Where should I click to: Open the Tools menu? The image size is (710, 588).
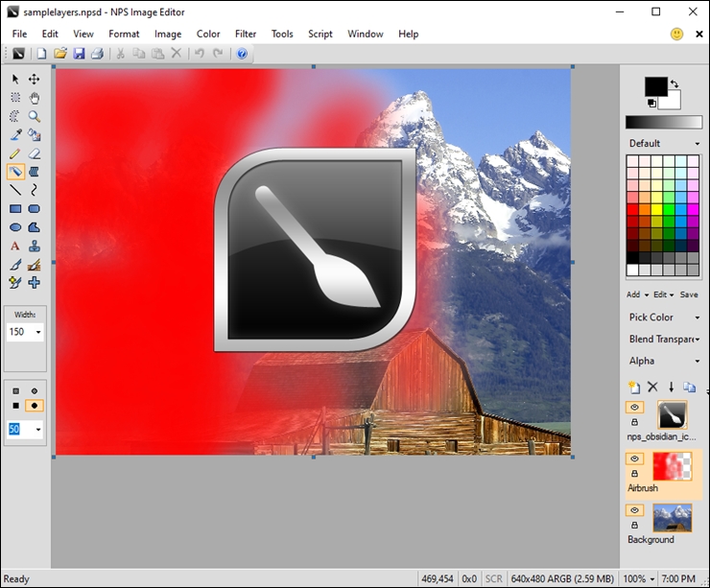pyautogui.click(x=282, y=34)
